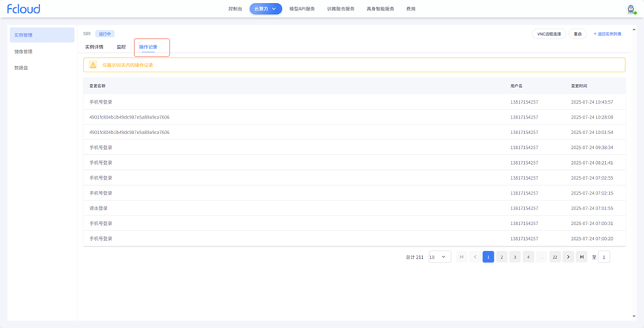This screenshot has height=328, width=644.
Task: Open 控制台 in the top navigation
Action: pos(235,9)
